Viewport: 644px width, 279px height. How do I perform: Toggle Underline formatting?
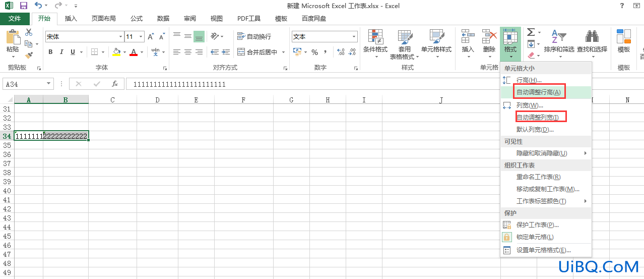tap(73, 52)
